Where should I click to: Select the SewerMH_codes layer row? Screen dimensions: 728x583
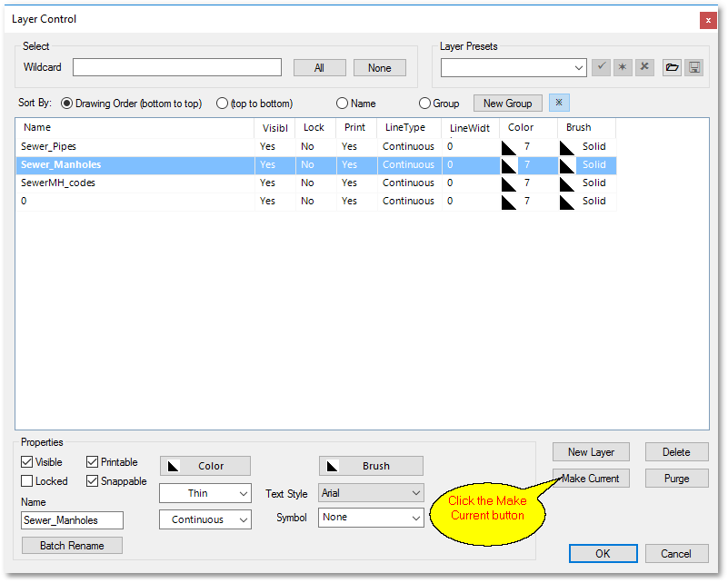pos(316,183)
